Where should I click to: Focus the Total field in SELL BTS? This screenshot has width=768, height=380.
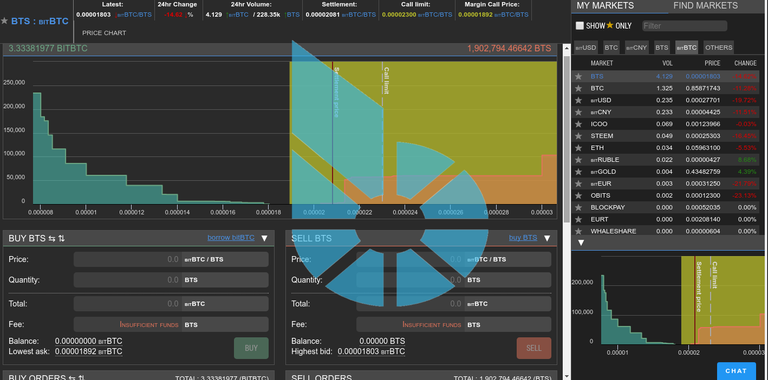point(410,304)
